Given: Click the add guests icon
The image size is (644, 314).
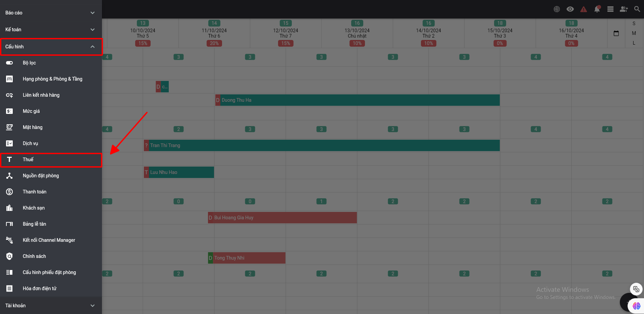Looking at the screenshot, I should coord(624,9).
